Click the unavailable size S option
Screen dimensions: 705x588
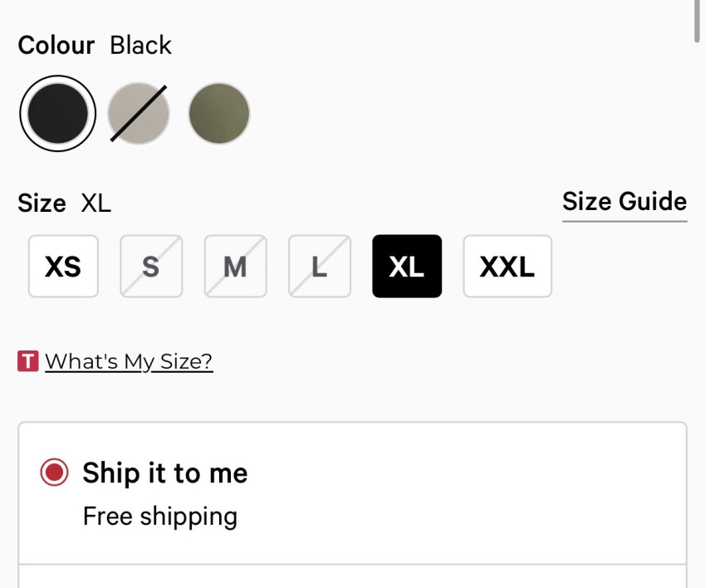coord(151,267)
